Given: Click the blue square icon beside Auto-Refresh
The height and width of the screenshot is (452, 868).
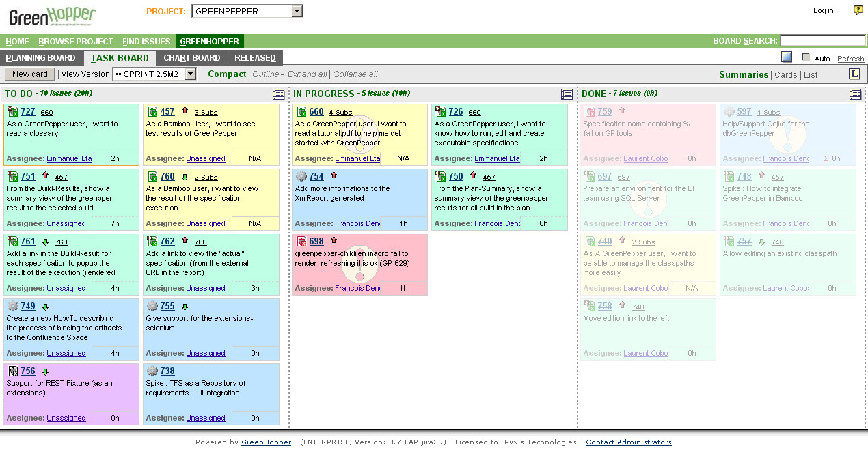Looking at the screenshot, I should 787,57.
